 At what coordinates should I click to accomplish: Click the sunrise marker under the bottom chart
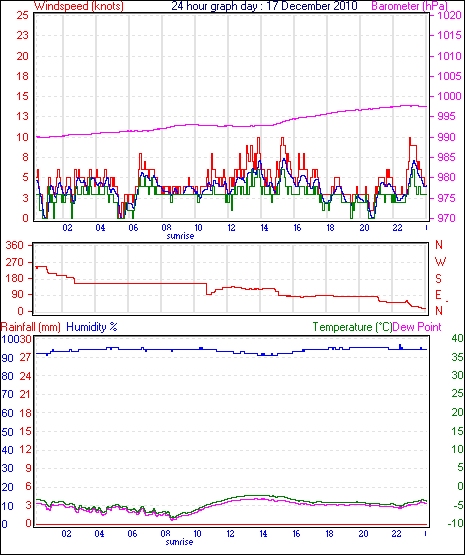179,542
